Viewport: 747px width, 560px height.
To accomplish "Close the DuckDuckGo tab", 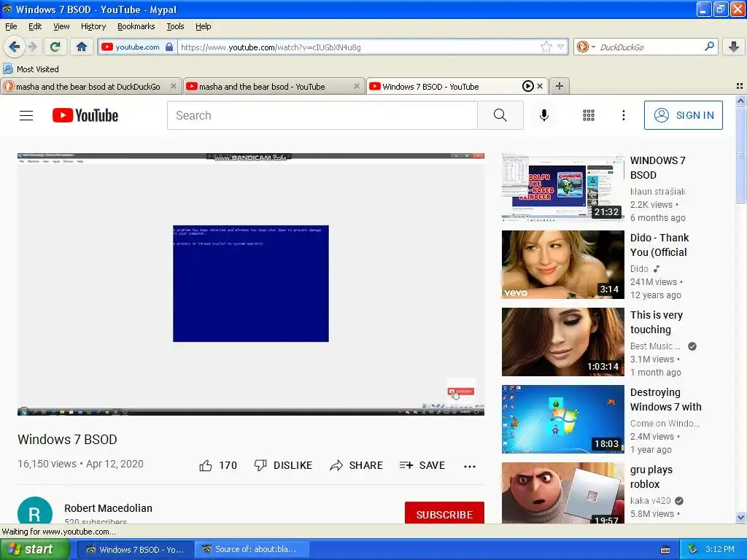I will coord(174,86).
